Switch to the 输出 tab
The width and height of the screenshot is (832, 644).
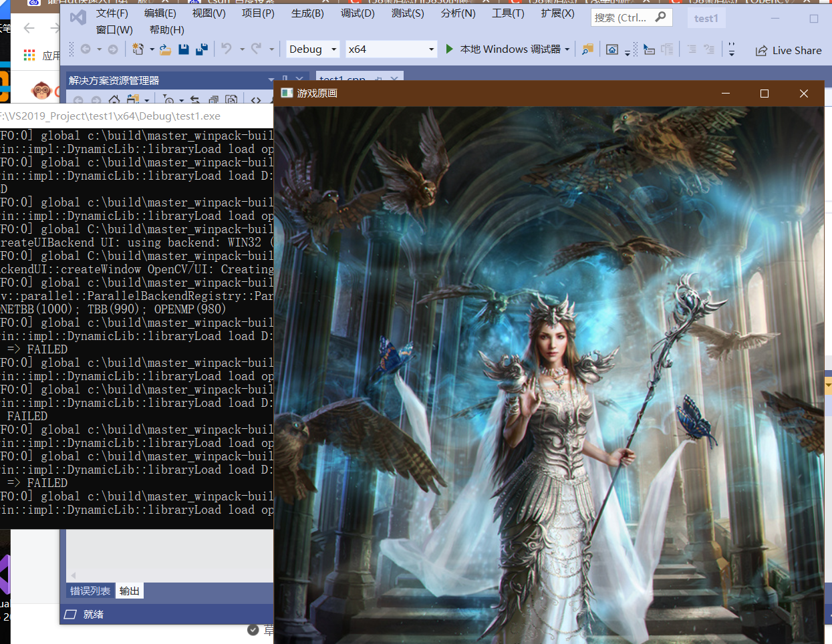(x=129, y=591)
